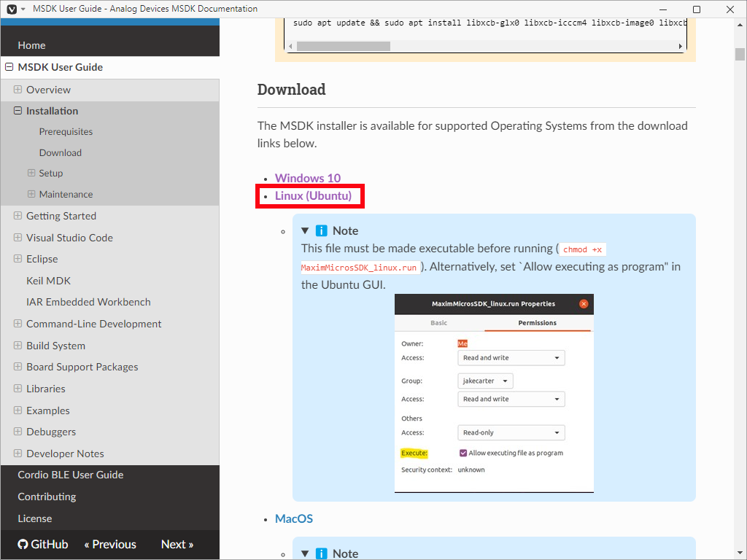Expand the Overview tree node
This screenshot has width=747, height=560.
pos(18,90)
